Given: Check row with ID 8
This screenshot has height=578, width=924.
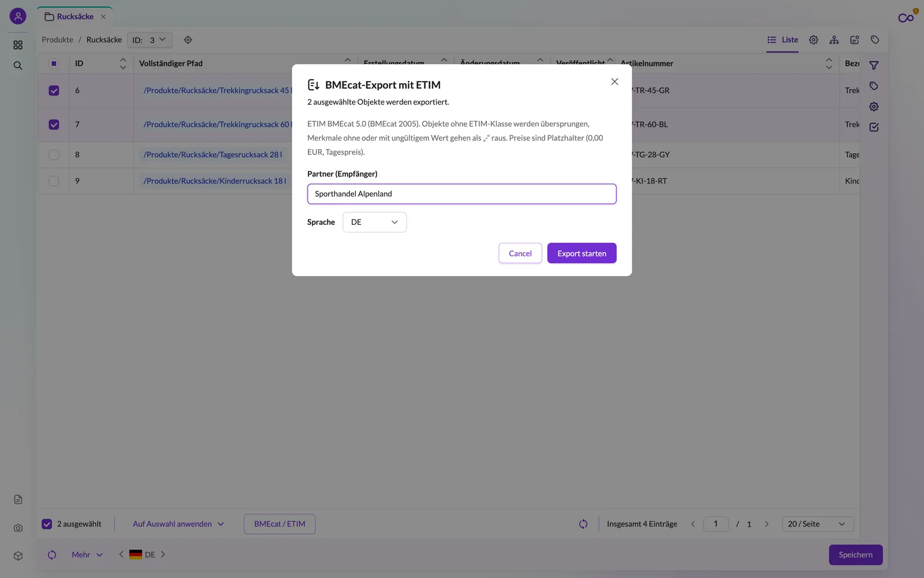Looking at the screenshot, I should pos(54,155).
